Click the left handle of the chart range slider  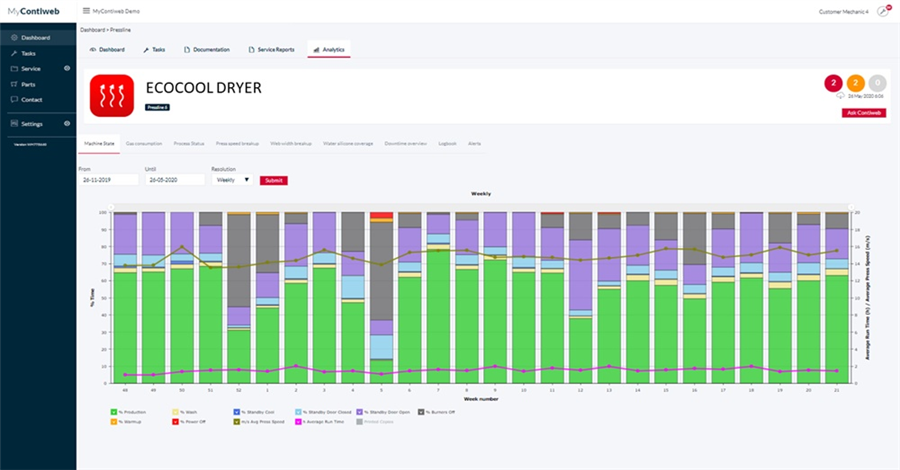pos(111,207)
